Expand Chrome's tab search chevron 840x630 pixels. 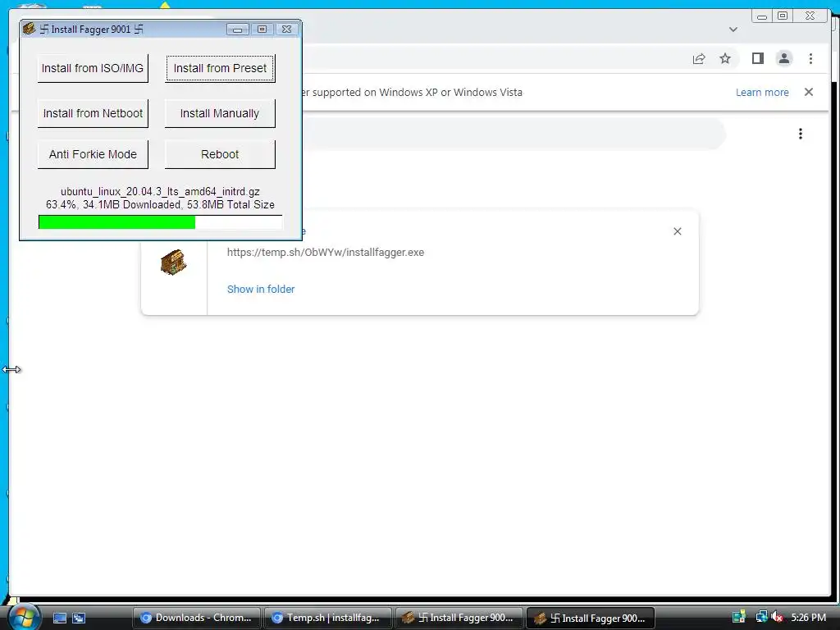click(x=733, y=30)
